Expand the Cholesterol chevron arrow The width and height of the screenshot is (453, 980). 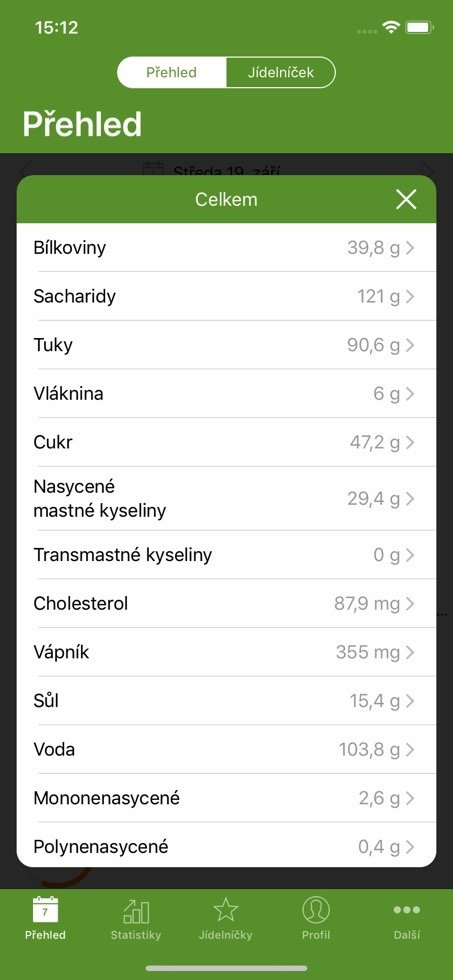410,604
